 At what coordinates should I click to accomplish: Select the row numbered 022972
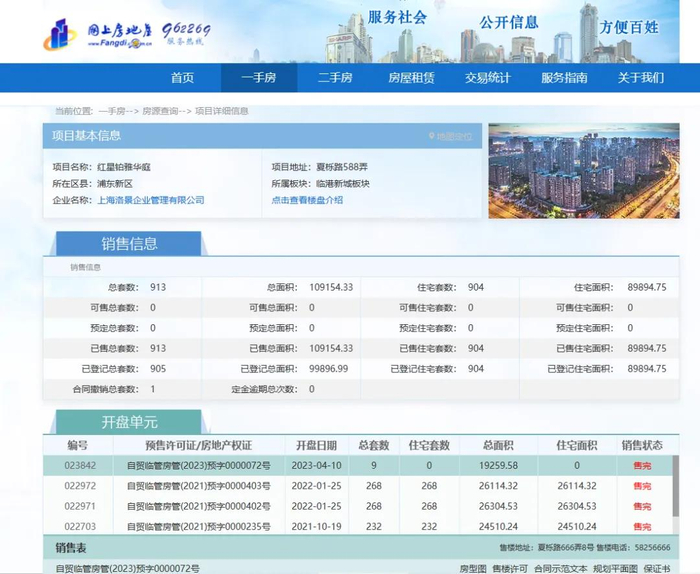pos(80,486)
